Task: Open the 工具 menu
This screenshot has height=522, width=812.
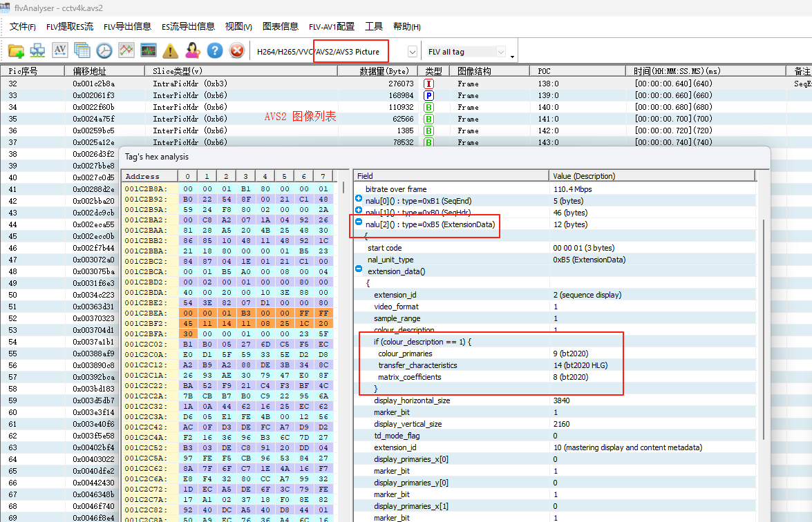Action: [373, 26]
